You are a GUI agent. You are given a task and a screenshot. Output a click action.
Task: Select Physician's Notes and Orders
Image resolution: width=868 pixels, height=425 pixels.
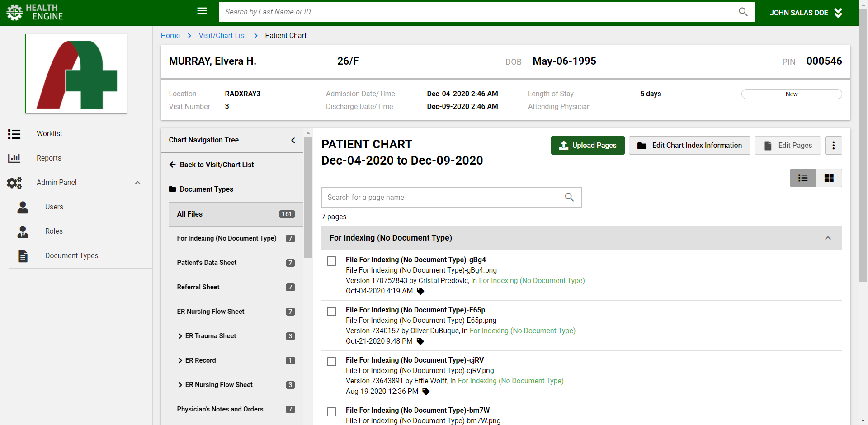[x=236, y=410]
